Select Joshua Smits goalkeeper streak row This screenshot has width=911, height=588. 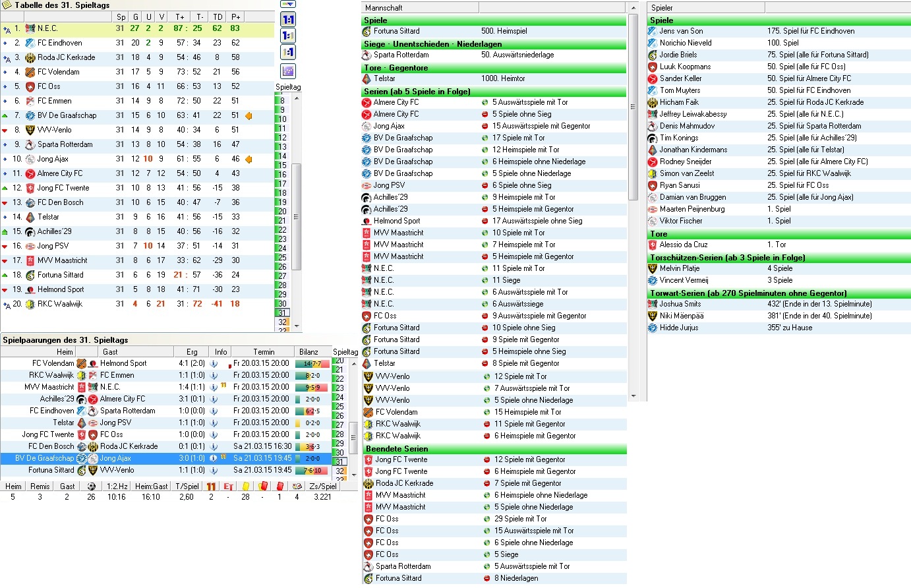pyautogui.click(x=779, y=304)
